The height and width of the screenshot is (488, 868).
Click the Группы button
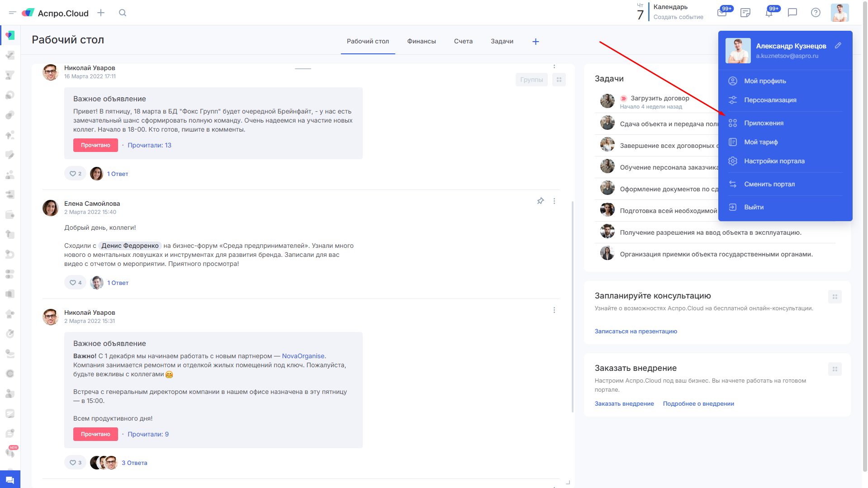pyautogui.click(x=531, y=80)
